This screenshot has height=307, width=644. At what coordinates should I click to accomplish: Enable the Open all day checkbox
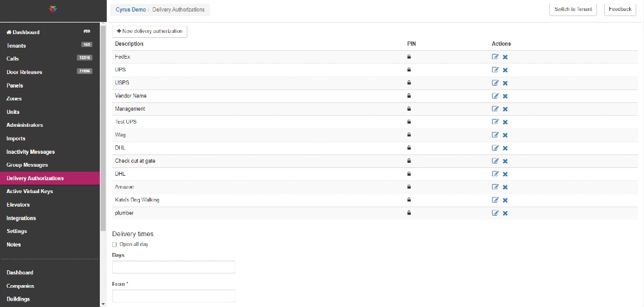tap(114, 245)
